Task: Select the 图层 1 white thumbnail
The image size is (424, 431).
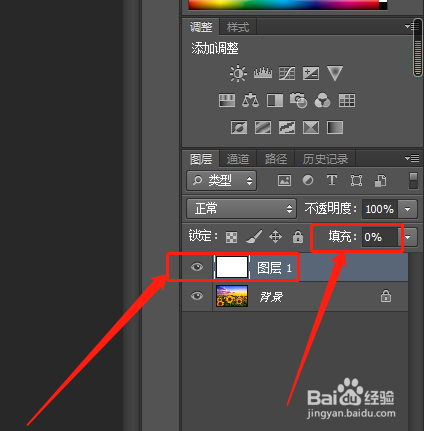Action: (232, 267)
